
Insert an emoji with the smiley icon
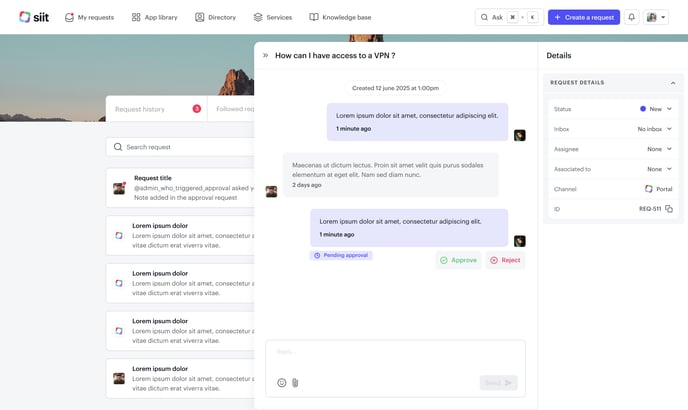[x=282, y=383]
